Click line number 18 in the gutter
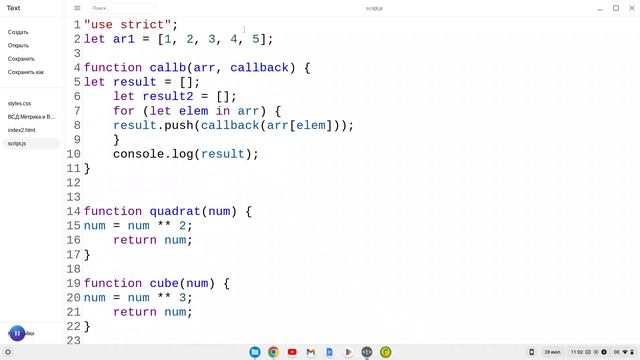 pos(73,269)
